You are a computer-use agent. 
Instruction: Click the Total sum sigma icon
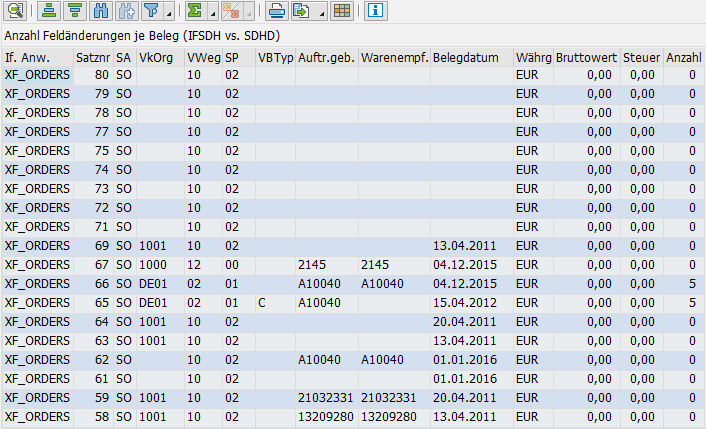click(194, 12)
